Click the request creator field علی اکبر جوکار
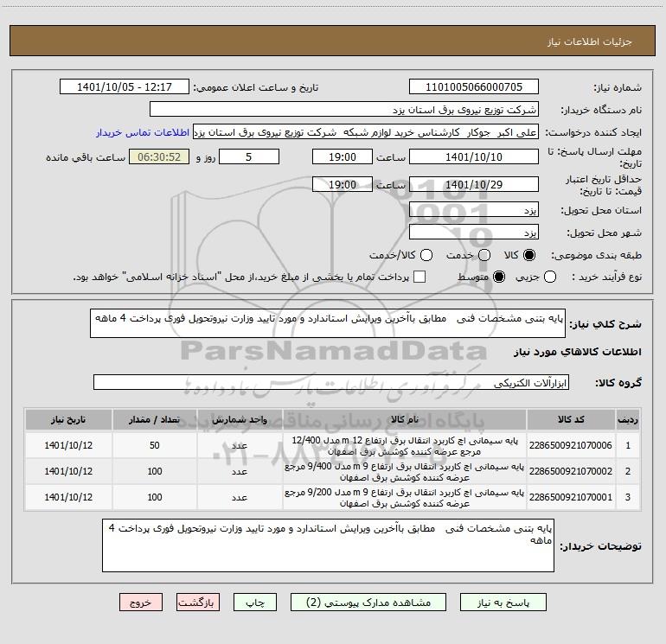Screen dimensions: 666x644 [366, 131]
